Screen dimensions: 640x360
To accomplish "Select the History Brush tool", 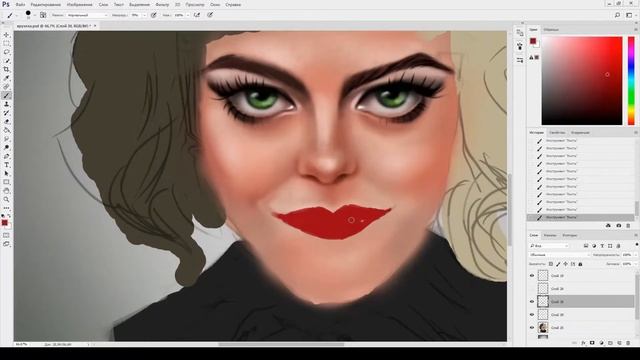I will (6, 113).
